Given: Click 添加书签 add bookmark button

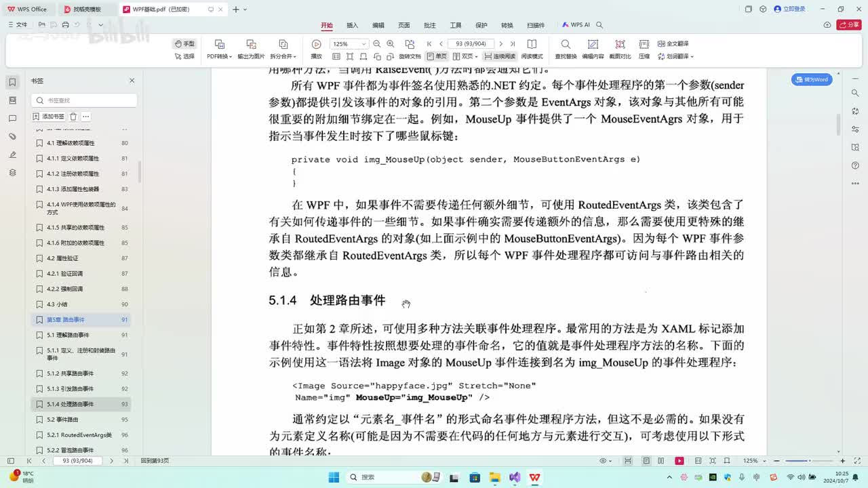Looking at the screenshot, I should (50, 117).
